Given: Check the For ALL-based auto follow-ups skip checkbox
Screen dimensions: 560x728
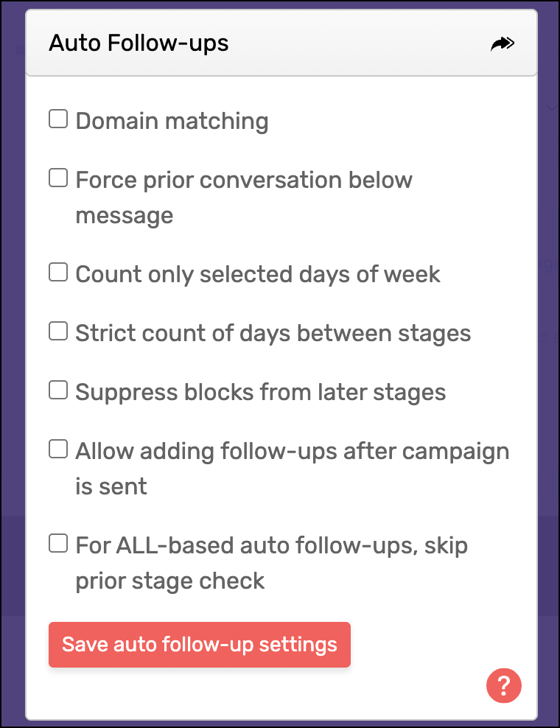Looking at the screenshot, I should point(58,543).
